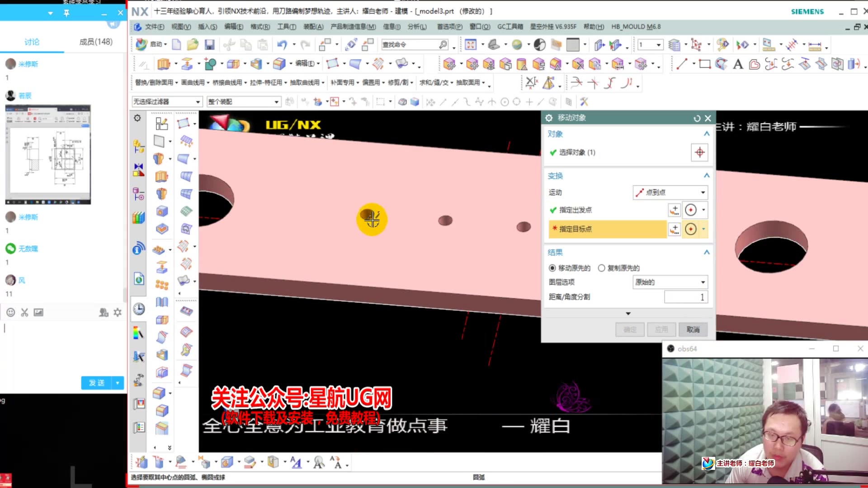Image resolution: width=868 pixels, height=488 pixels.
Task: Open the 图层选项 dropdown showing 原始的
Action: (670, 282)
